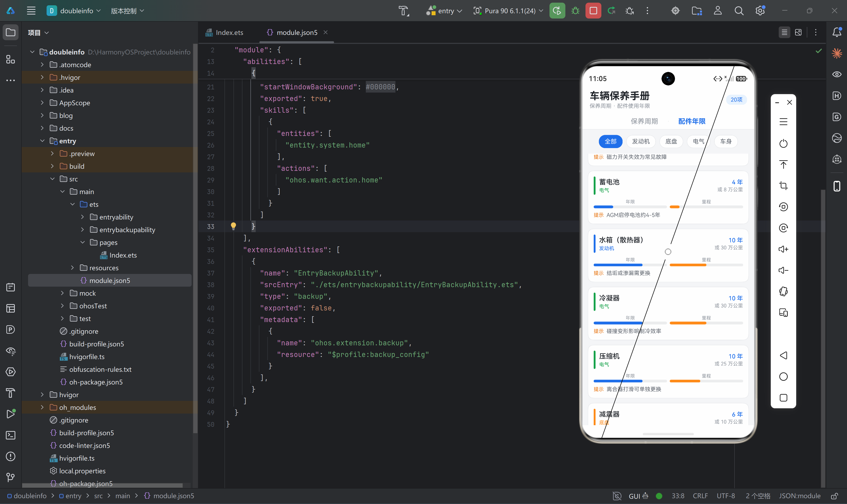
Task: Click the 20项 badge in app
Action: click(x=736, y=99)
